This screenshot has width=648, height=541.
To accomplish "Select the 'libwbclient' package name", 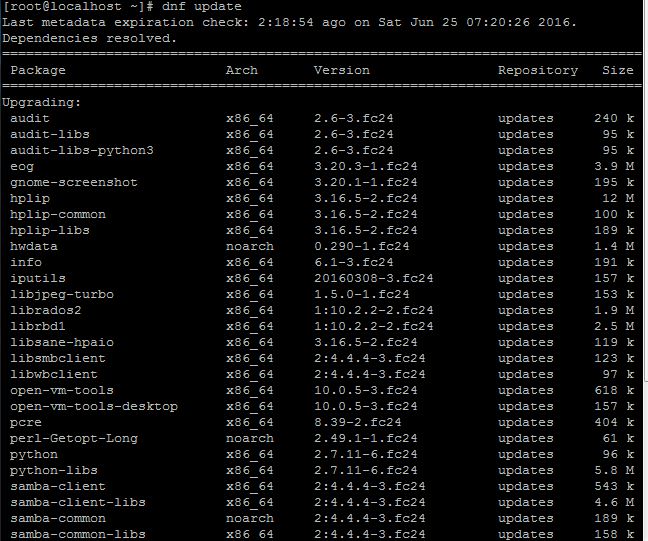I will tap(54, 374).
